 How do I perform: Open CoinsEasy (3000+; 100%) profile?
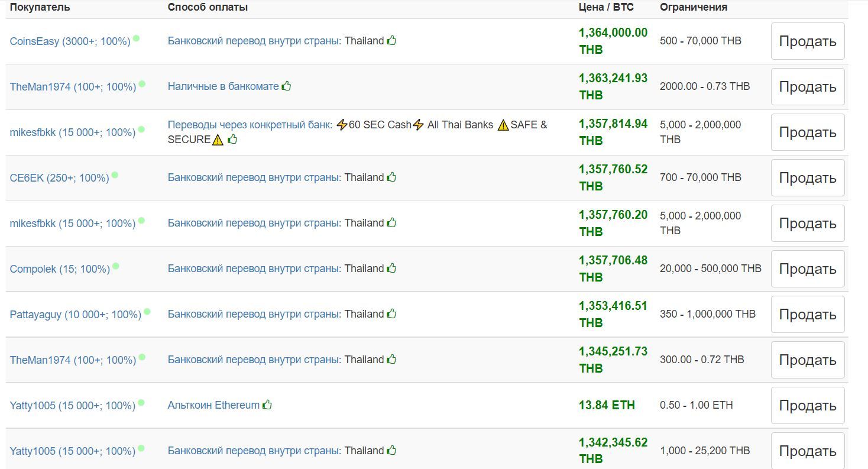[x=70, y=41]
